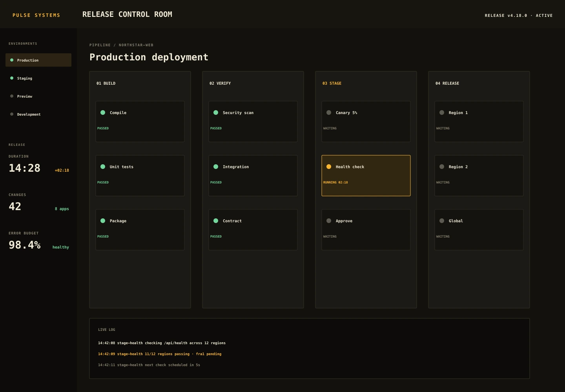Screen dimensions: 565x392
Task: Click the 02 VERIFY stage header
Action: click(220, 83)
